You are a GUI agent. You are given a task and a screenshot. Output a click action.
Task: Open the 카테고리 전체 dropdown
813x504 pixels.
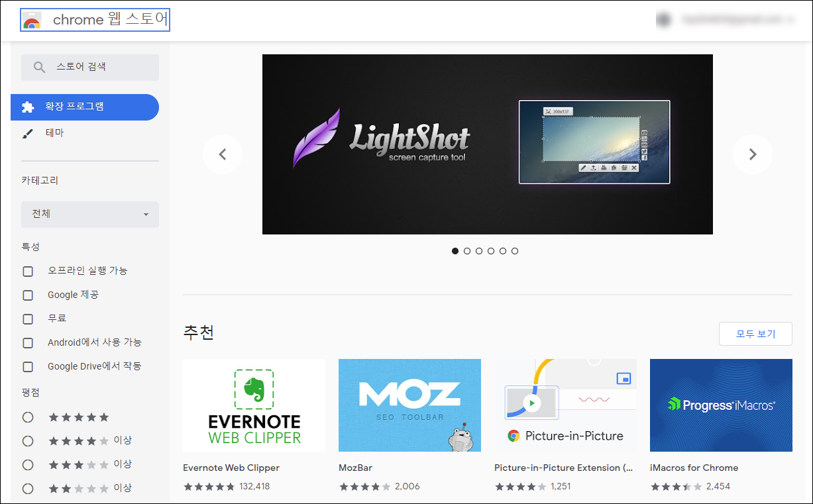coord(89,215)
